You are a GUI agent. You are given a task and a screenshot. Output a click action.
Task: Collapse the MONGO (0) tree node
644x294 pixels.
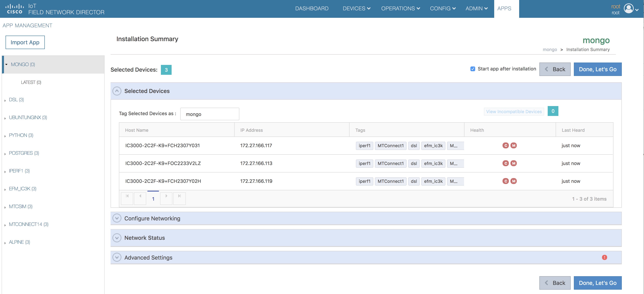(x=6, y=64)
